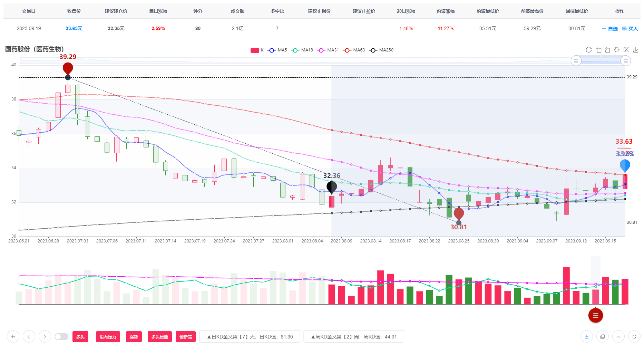Click the 成交额 column header
The image size is (644, 344).
click(237, 11)
